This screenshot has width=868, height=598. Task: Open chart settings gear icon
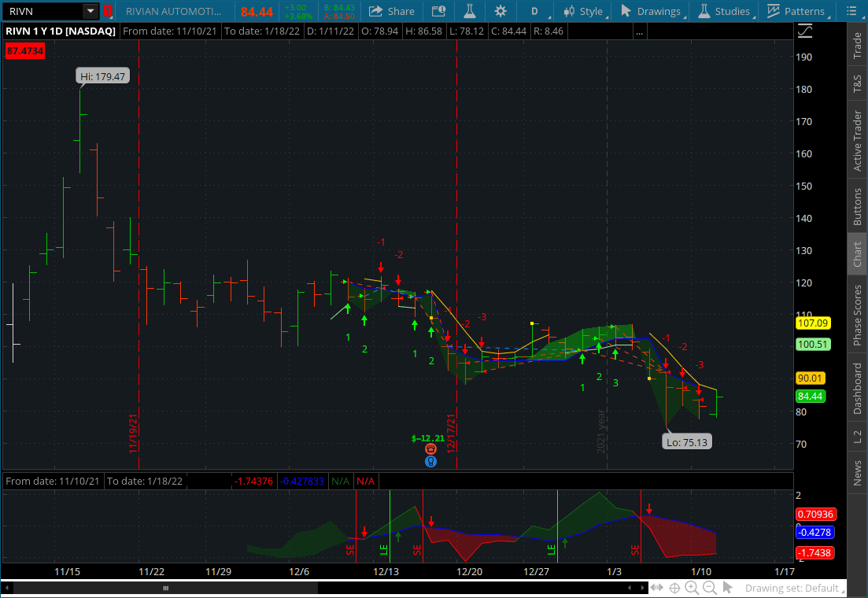tap(500, 11)
